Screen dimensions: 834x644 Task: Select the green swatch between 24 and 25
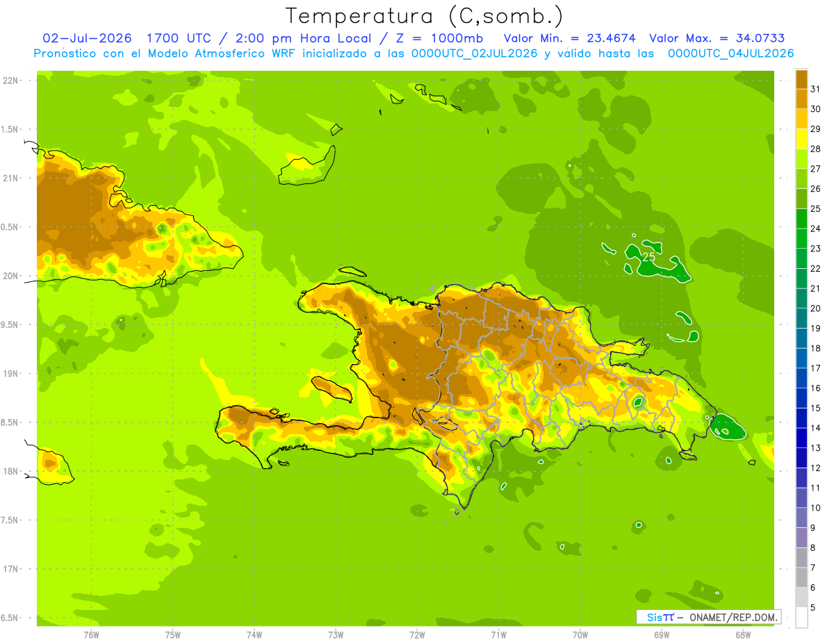click(x=801, y=218)
